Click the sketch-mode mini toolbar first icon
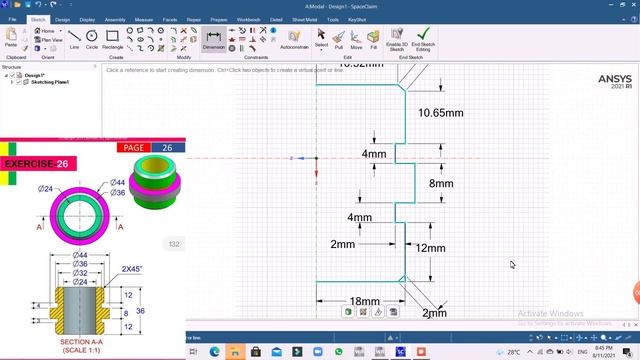Viewport: 640px width, 360px height. click(x=348, y=312)
